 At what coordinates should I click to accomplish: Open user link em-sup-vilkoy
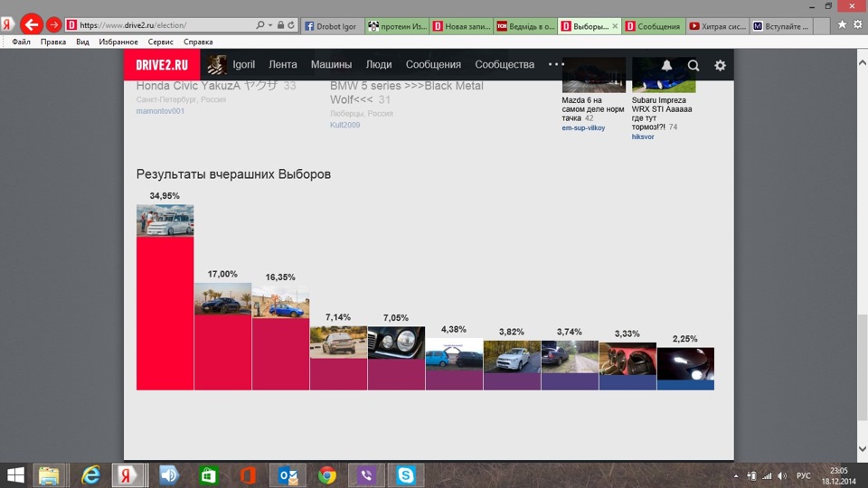(x=583, y=127)
